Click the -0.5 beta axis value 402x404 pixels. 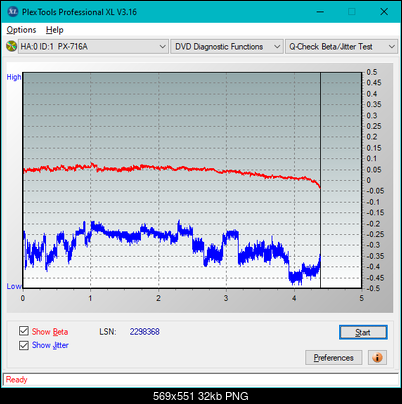pyautogui.click(x=373, y=288)
